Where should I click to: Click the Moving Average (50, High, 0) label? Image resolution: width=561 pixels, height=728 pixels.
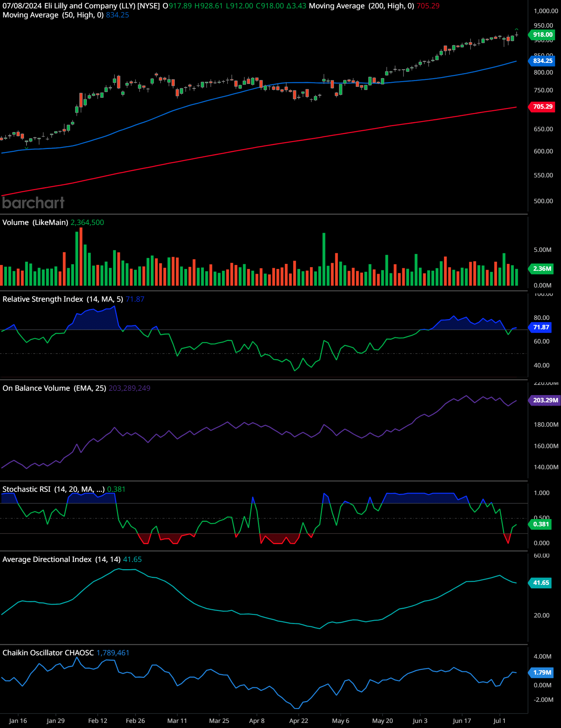(53, 15)
